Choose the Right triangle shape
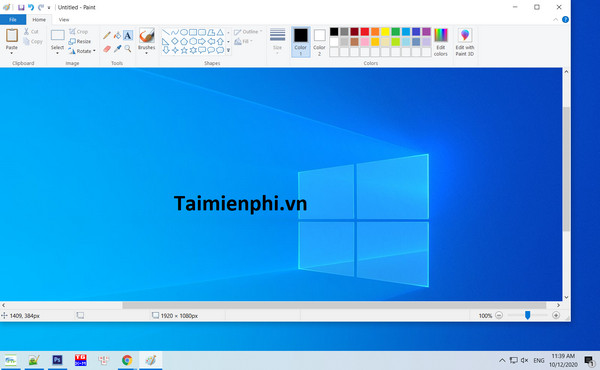 pos(166,41)
